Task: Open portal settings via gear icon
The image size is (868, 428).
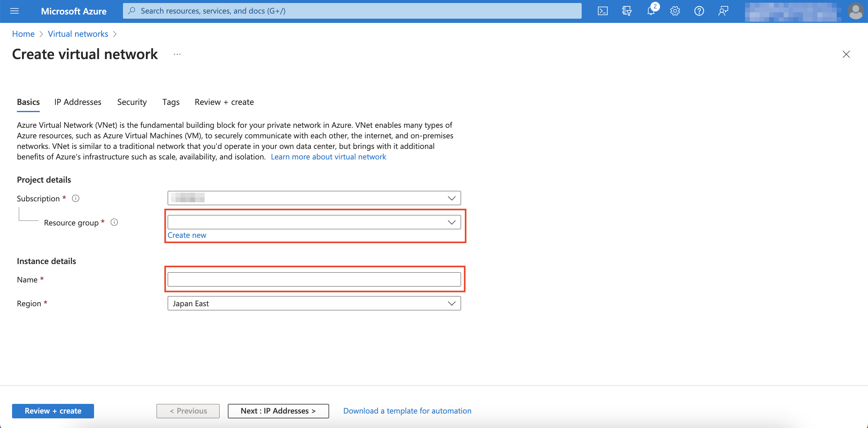Action: [675, 11]
